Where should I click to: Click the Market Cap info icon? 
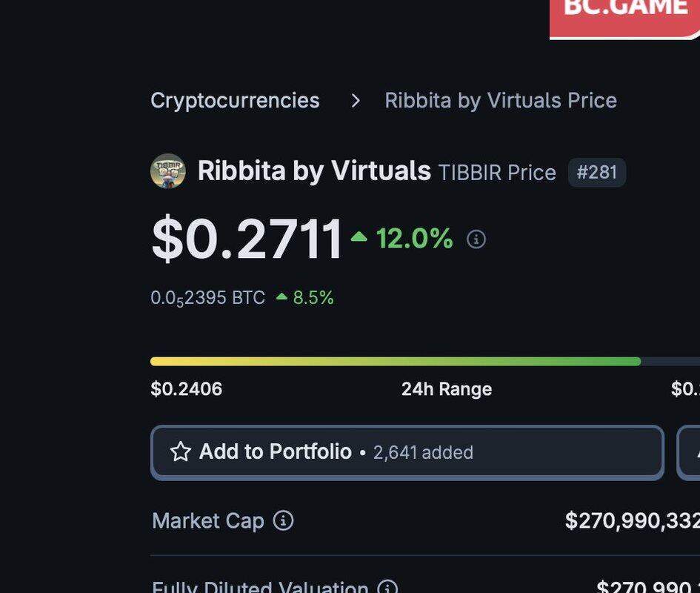(284, 520)
